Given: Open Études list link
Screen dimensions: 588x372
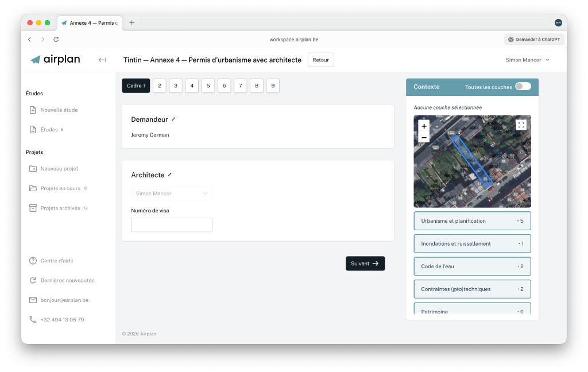Looking at the screenshot, I should click(x=49, y=129).
